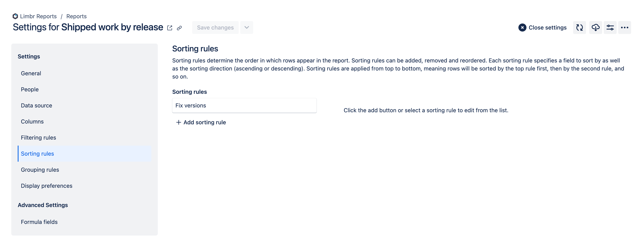The height and width of the screenshot is (246, 644).
Task: Navigate to People settings tab
Action: [x=30, y=89]
